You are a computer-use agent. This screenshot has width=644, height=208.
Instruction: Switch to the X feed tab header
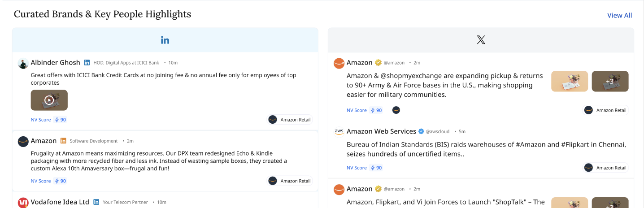coord(481,40)
